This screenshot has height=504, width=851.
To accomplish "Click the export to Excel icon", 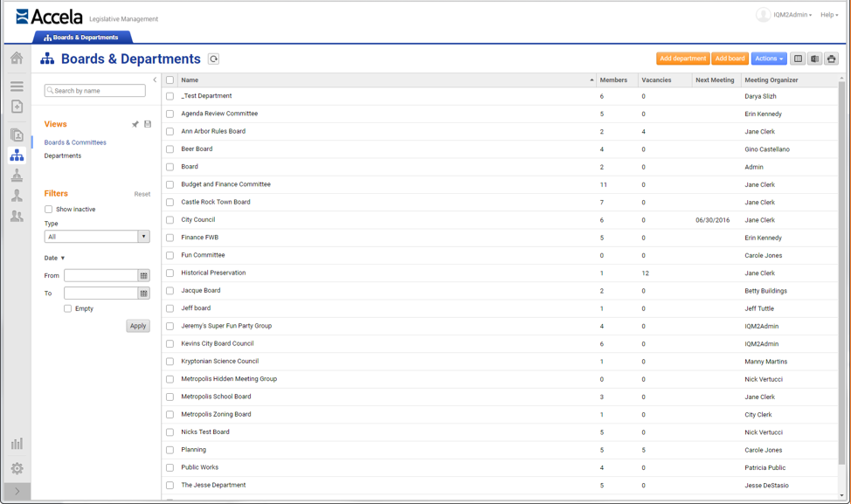I will [x=814, y=59].
